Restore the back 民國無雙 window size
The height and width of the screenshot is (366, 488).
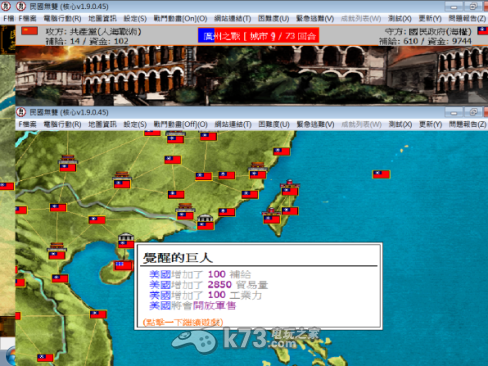pos(473,6)
